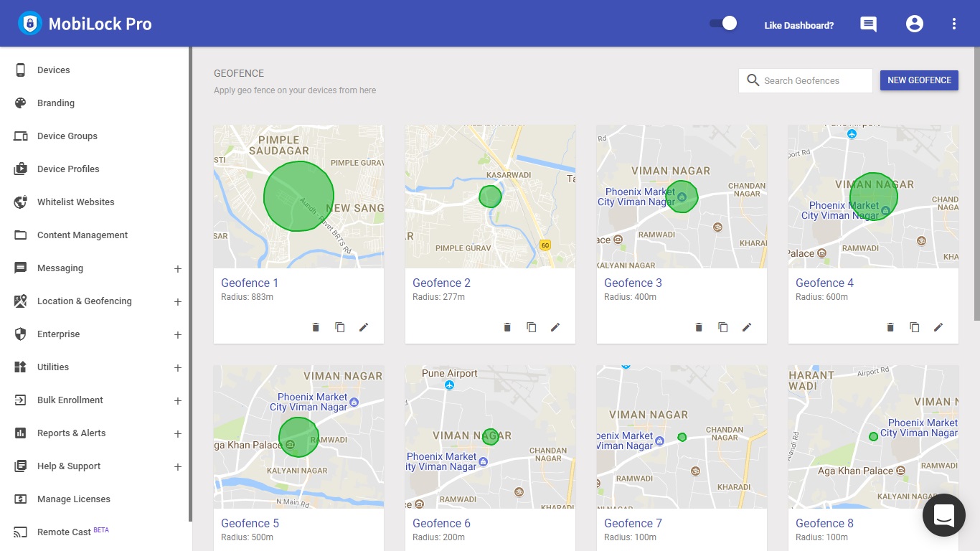
Task: Click the Manage Licenses dollar icon
Action: pos(21,499)
